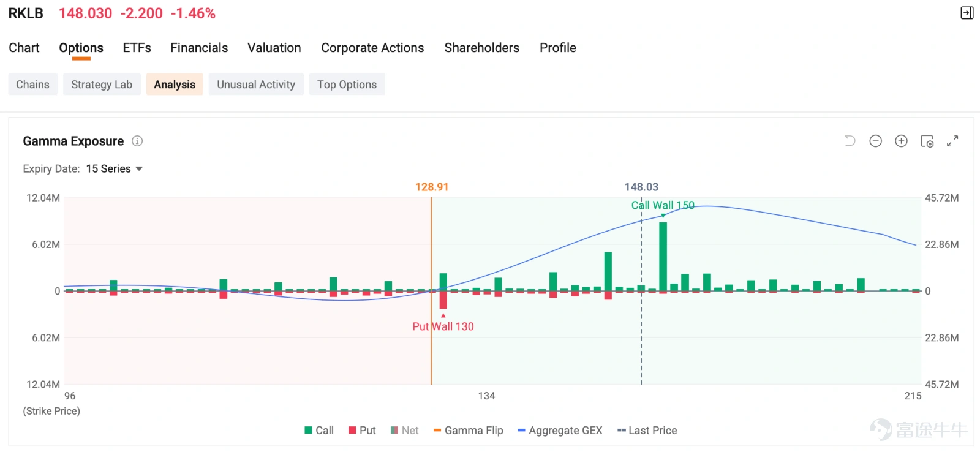This screenshot has width=980, height=452.
Task: Click the 148.030 stock price
Action: click(x=86, y=13)
